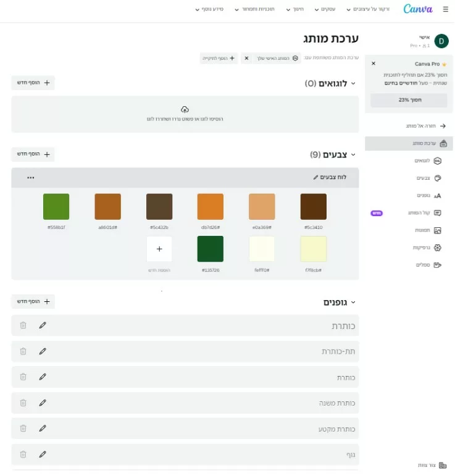The height and width of the screenshot is (476, 455).
Task: Click the Canva logo
Action: pos(418,9)
